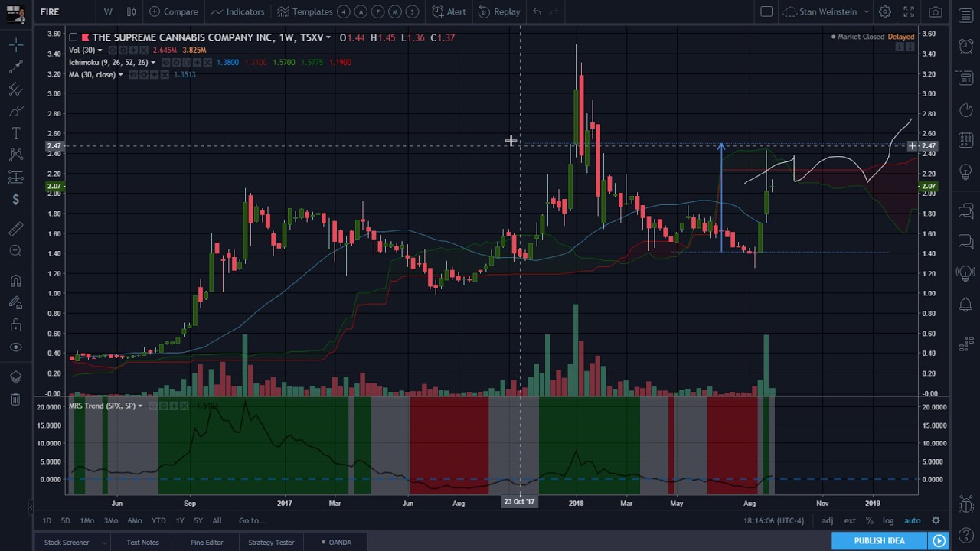Viewport: 980px width, 551px height.
Task: Open the object tree layers icon
Action: pos(15,377)
